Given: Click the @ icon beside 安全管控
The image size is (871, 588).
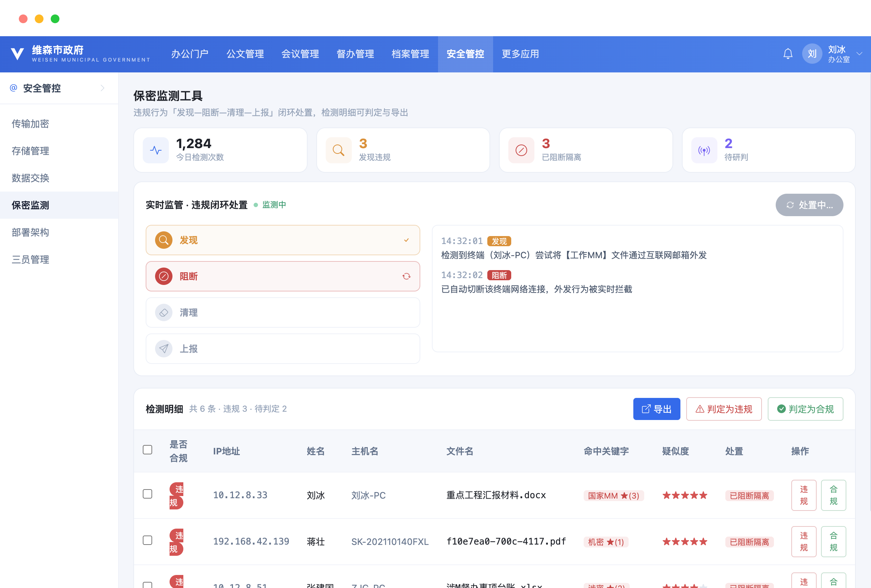Looking at the screenshot, I should 13,88.
